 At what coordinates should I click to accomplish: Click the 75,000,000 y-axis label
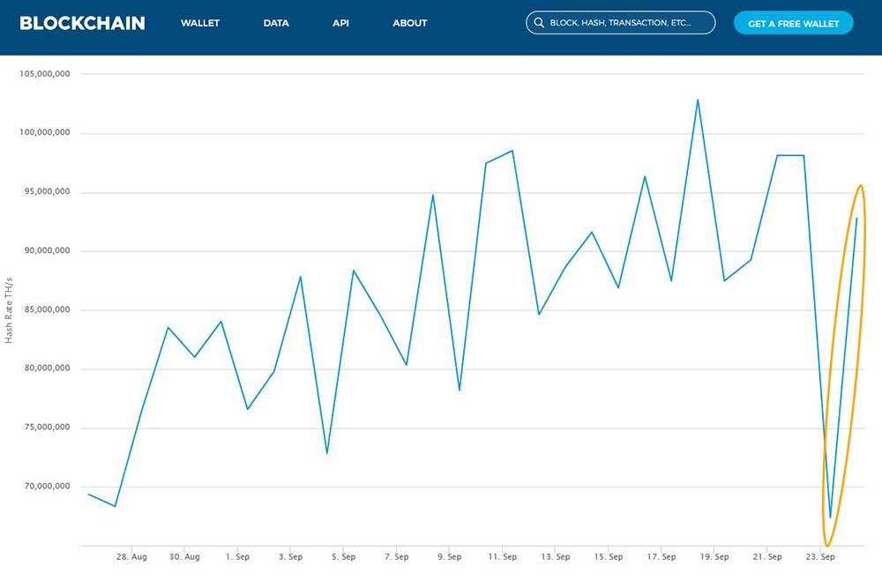[x=48, y=428]
